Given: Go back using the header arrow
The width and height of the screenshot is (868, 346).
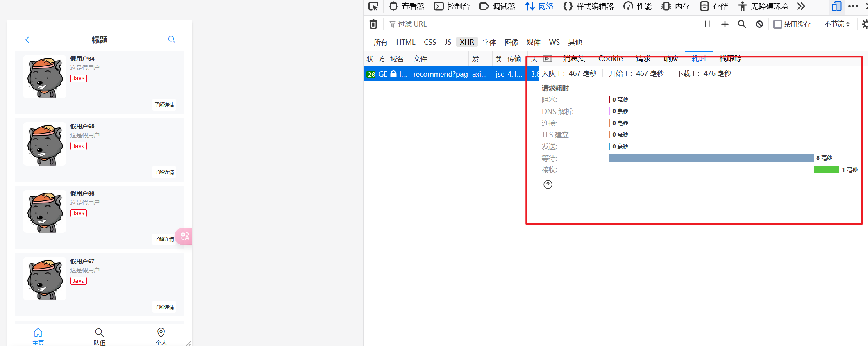Looking at the screenshot, I should click(x=27, y=40).
